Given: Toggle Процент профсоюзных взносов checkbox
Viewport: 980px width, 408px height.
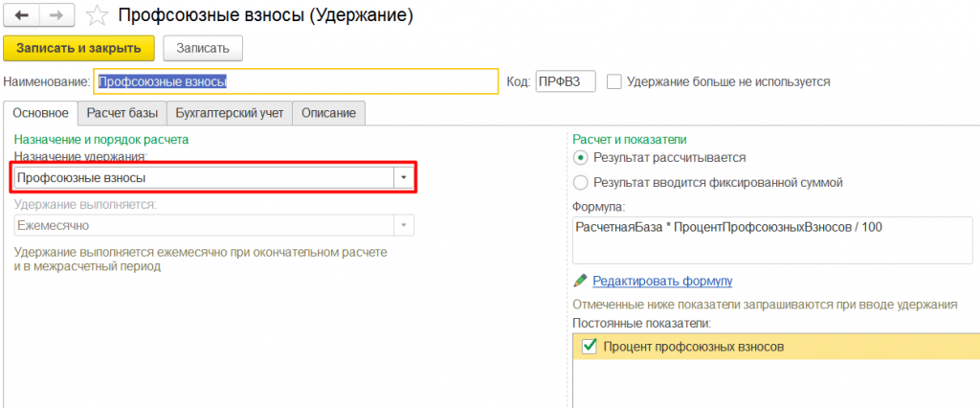Looking at the screenshot, I should pyautogui.click(x=589, y=346).
